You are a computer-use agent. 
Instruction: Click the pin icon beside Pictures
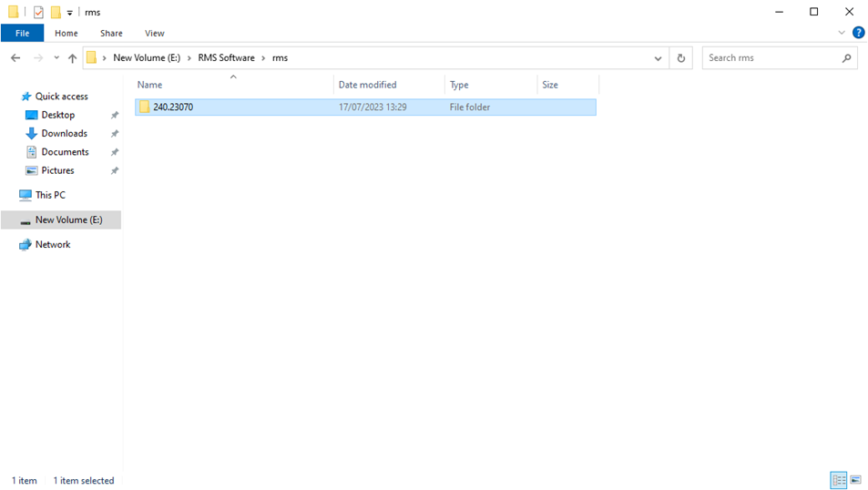pos(115,170)
